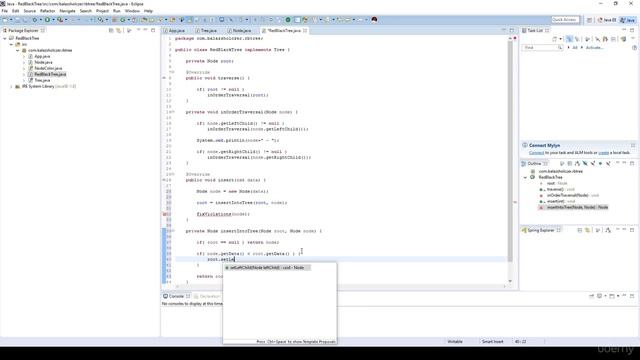
Task: Open Task List view menu chevron
Action: click(633, 39)
